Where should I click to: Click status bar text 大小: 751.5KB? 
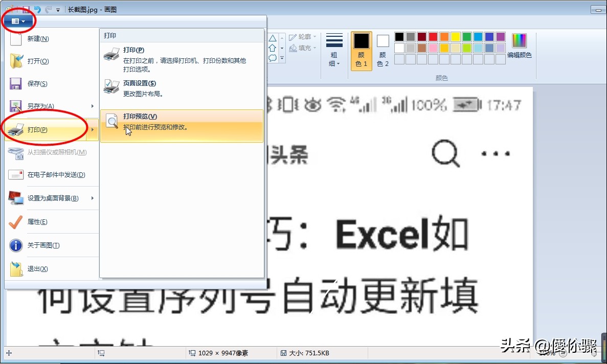(309, 353)
